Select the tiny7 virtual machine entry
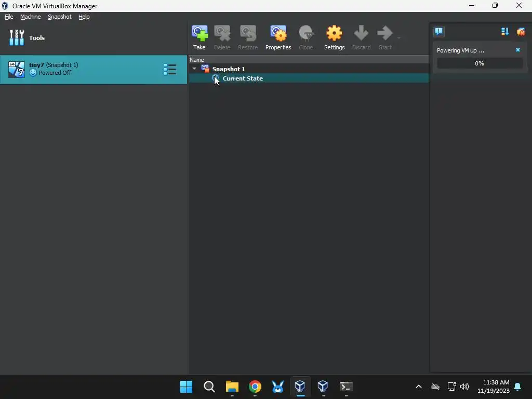Viewport: 532px width, 399px height. [94, 69]
